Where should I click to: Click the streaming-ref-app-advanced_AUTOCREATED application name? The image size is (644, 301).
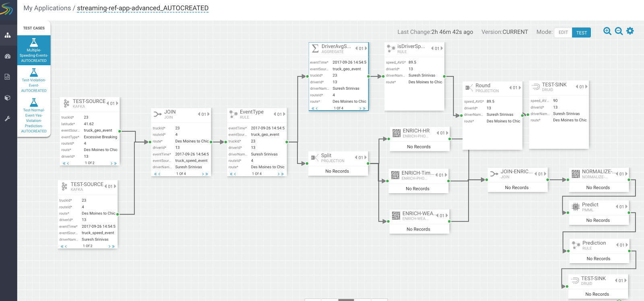[143, 8]
